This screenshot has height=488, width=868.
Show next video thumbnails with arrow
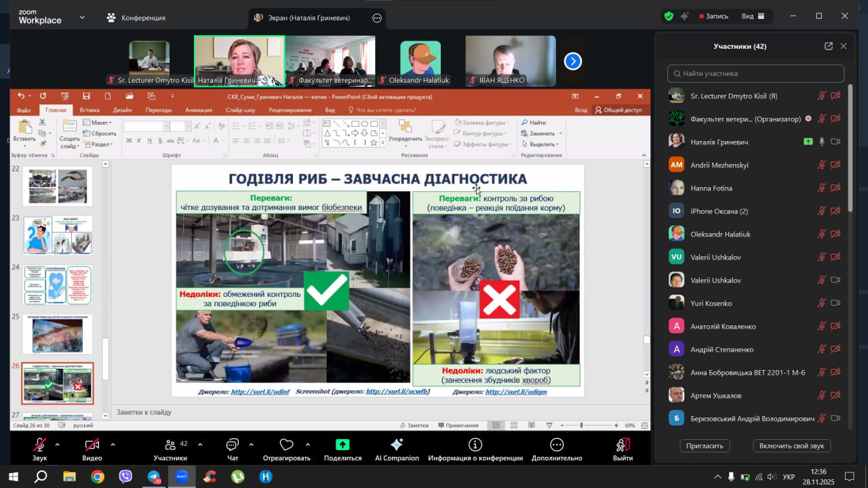(573, 62)
